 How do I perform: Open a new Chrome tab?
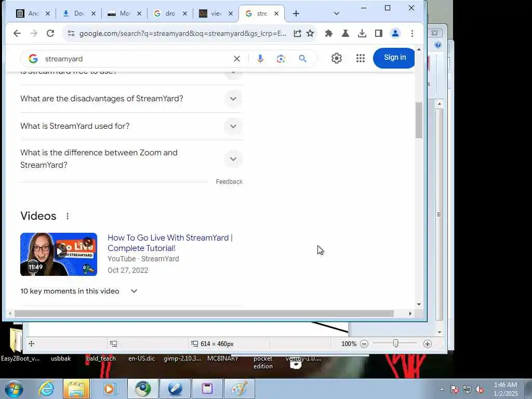point(296,14)
